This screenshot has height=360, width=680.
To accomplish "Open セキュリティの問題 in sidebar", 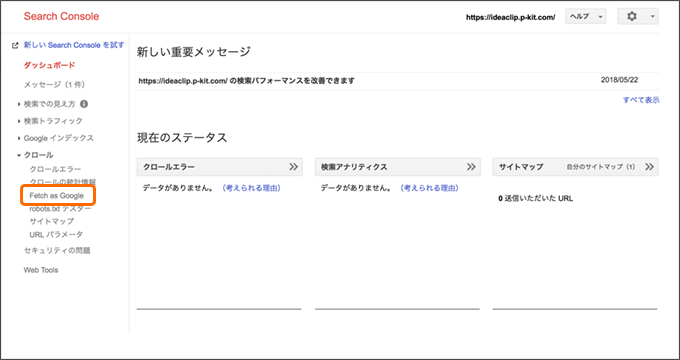I will click(57, 251).
